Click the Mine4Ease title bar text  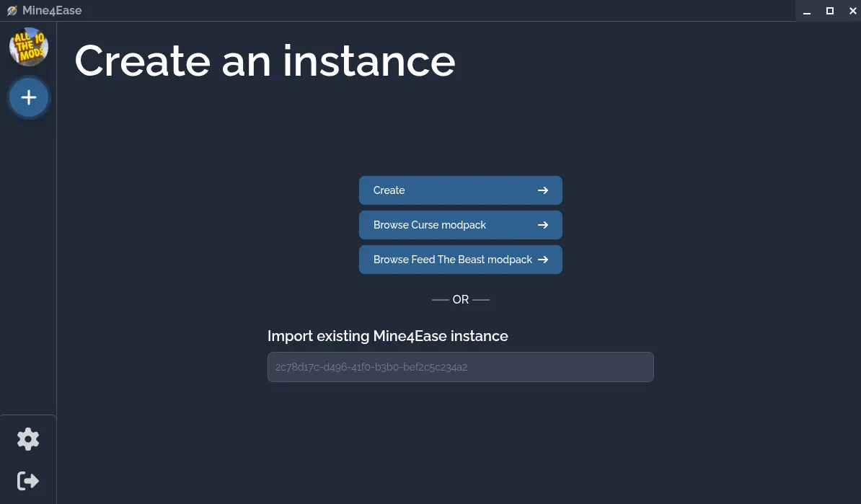tap(52, 10)
